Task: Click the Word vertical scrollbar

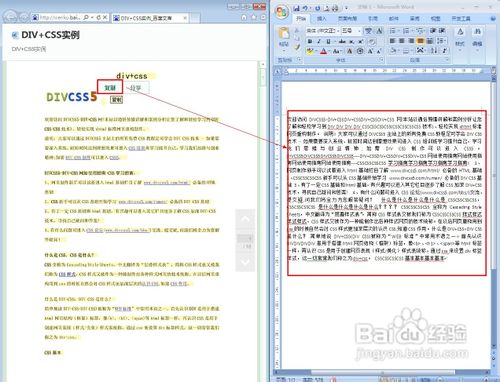Action: click(494, 213)
